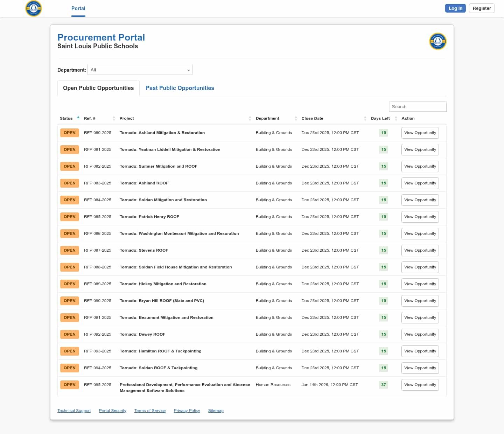The height and width of the screenshot is (434, 504).
Task: Switch to Past Public Opportunities tab
Action: [180, 88]
